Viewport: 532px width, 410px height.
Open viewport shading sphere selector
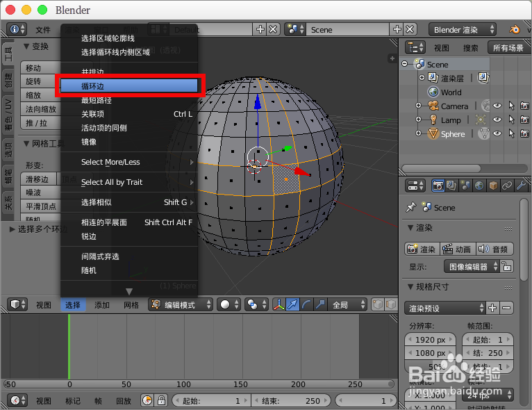click(229, 304)
